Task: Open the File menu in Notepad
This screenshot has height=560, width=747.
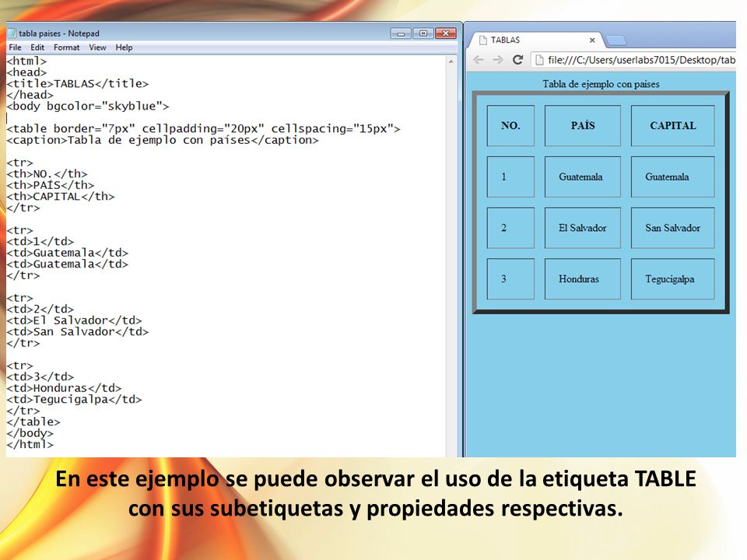Action: click(x=15, y=47)
